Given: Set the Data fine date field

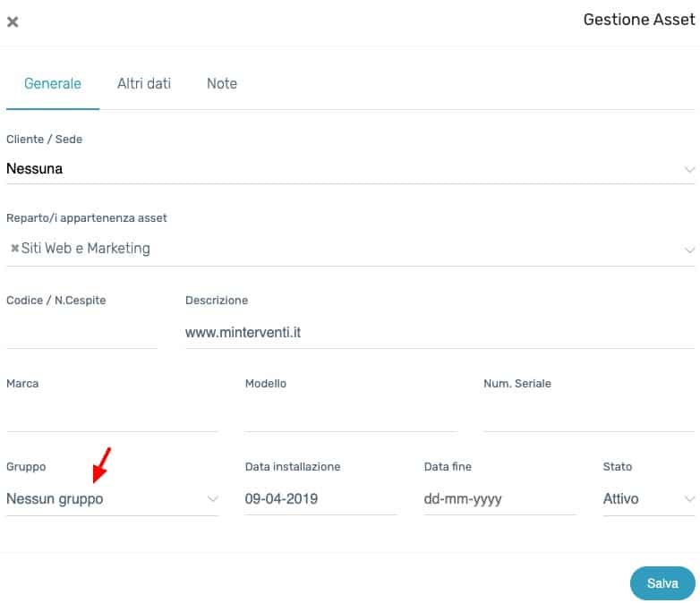Looking at the screenshot, I should tap(499, 499).
